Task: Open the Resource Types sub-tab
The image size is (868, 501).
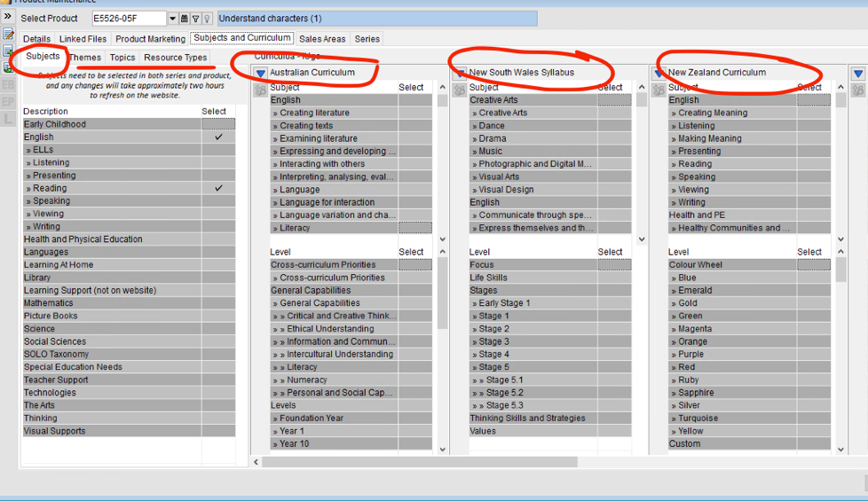Action: click(x=175, y=58)
